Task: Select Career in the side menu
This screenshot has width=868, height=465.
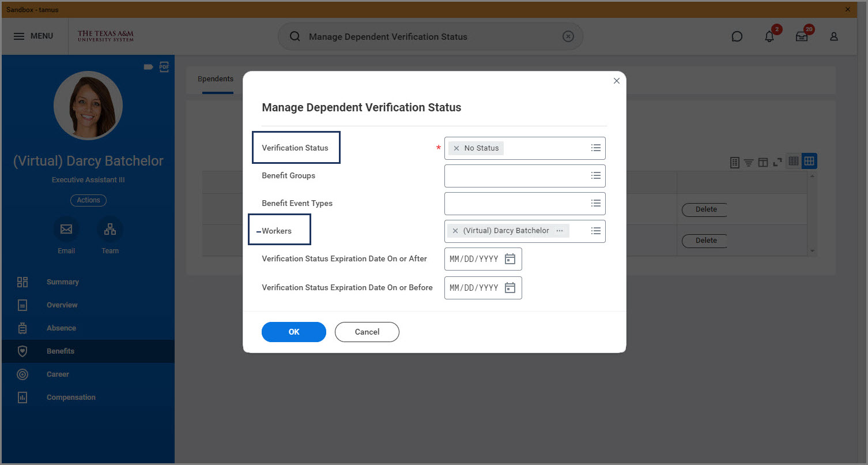Action: (x=58, y=374)
